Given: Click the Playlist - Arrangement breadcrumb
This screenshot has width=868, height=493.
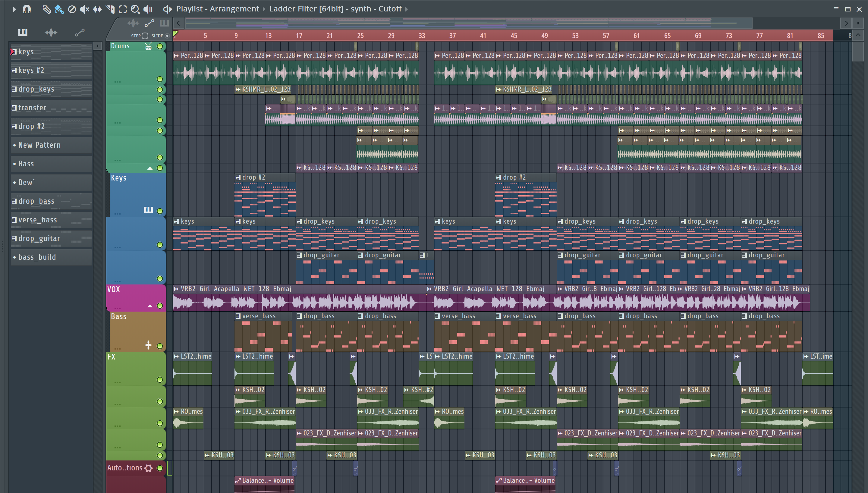Looking at the screenshot, I should [x=217, y=9].
